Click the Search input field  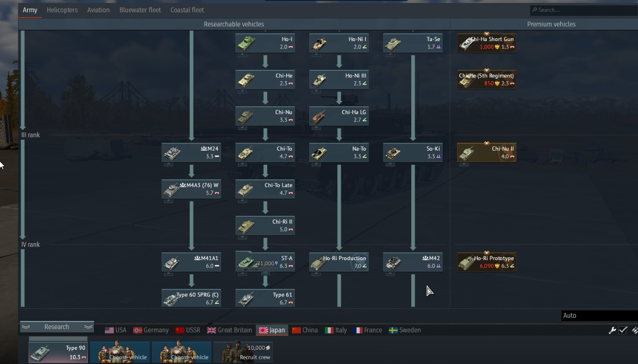pos(584,10)
